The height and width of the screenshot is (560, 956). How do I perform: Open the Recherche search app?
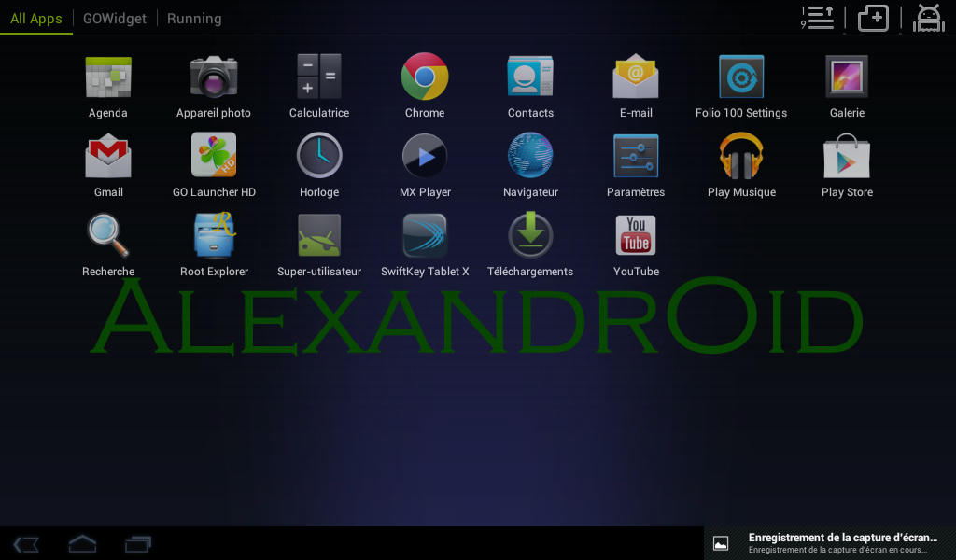(x=108, y=244)
